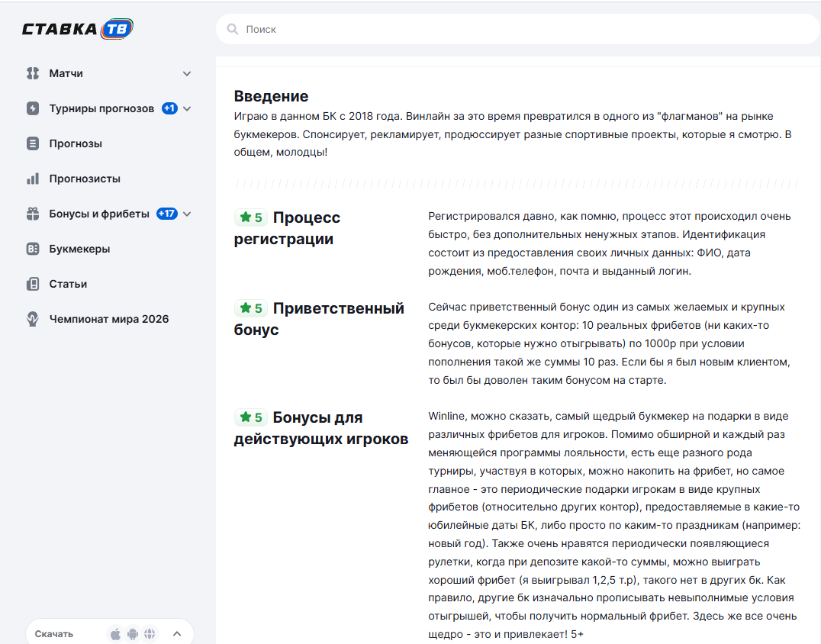Select the Android download icon
Image resolution: width=821 pixels, height=644 pixels.
click(133, 634)
